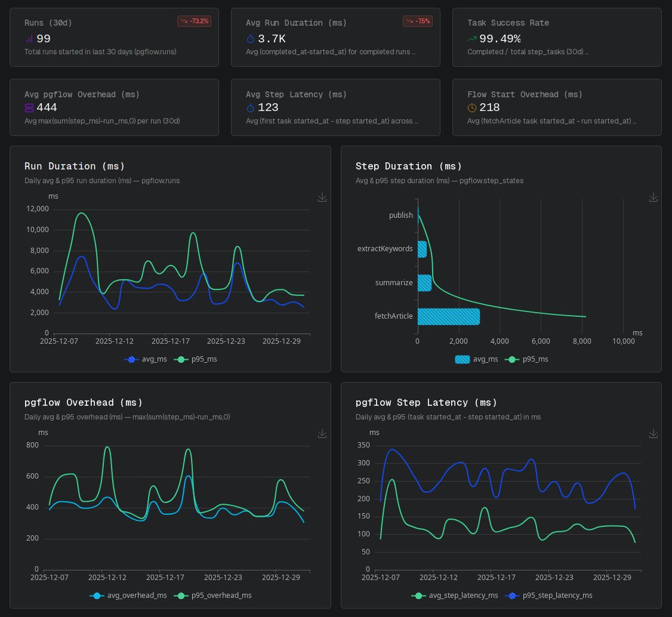The image size is (672, 617).
Task: Click the stopwatch icon next to 123
Action: coord(251,107)
